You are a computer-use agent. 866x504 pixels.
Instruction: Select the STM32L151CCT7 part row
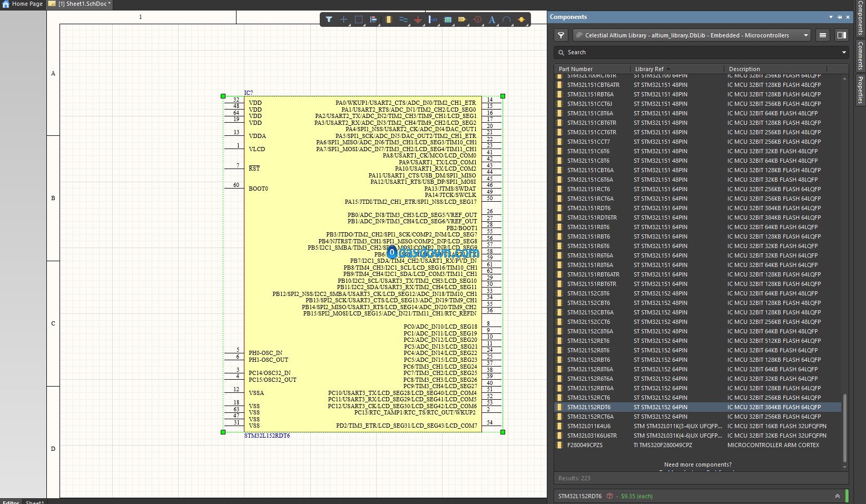point(698,142)
